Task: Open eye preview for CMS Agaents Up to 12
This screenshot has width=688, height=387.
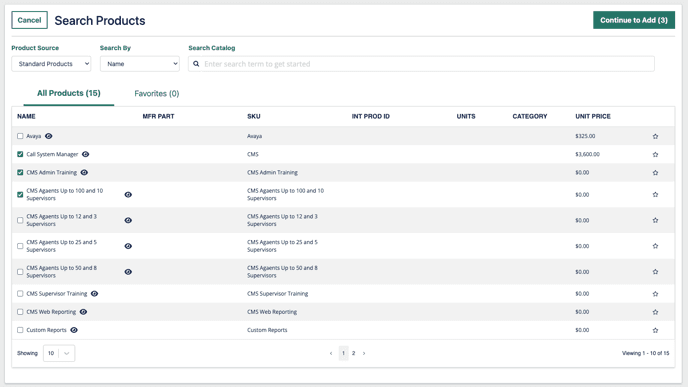Action: coord(128,220)
